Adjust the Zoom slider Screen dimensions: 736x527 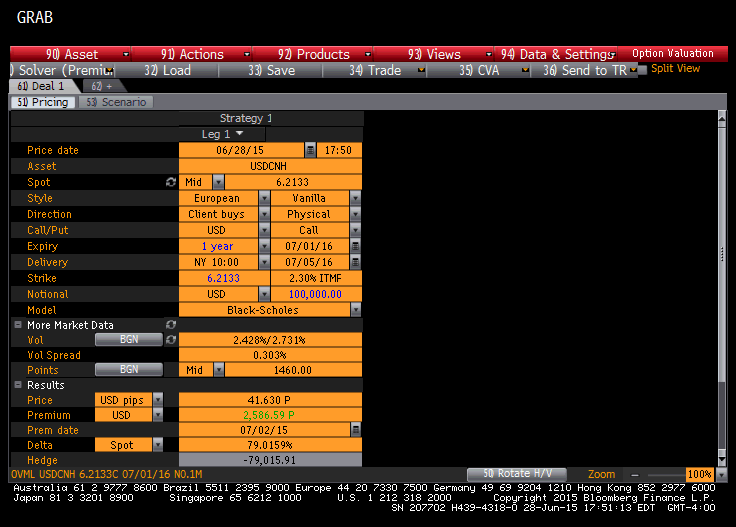point(665,475)
